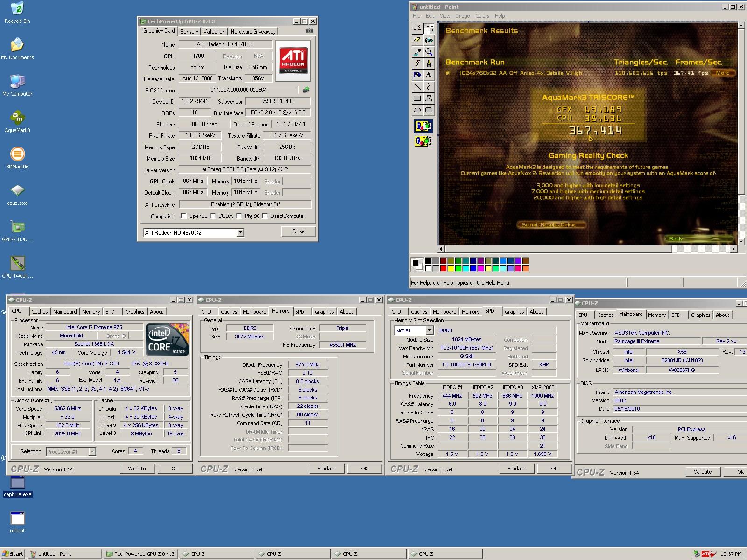Click the black swatch in Paint palette

tap(429, 261)
